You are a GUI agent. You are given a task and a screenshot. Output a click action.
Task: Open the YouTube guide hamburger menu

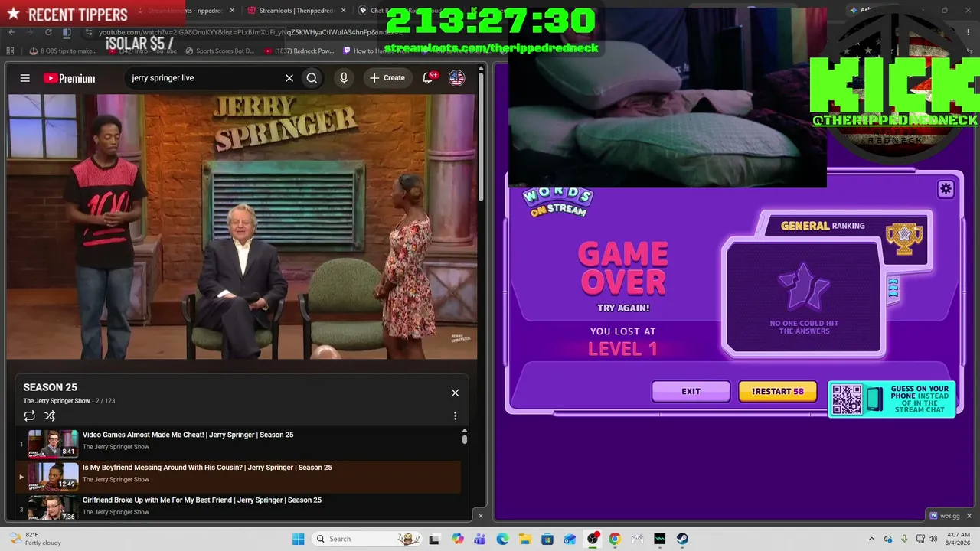(25, 78)
